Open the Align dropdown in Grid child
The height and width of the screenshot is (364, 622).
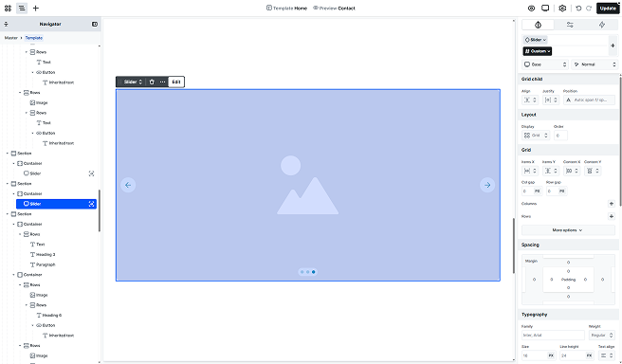(530, 100)
